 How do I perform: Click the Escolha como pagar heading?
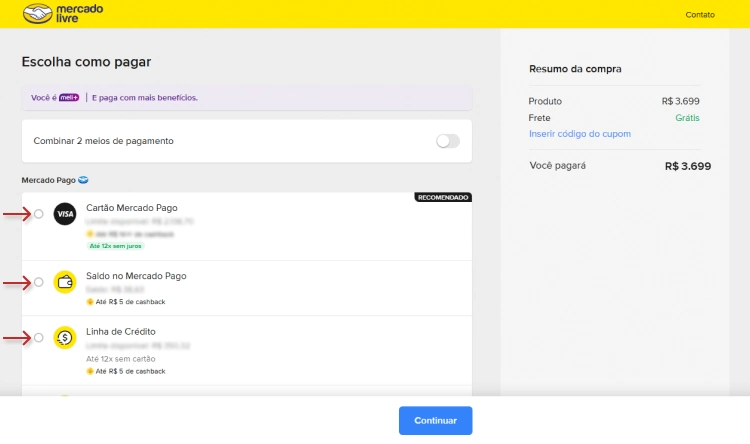[86, 62]
